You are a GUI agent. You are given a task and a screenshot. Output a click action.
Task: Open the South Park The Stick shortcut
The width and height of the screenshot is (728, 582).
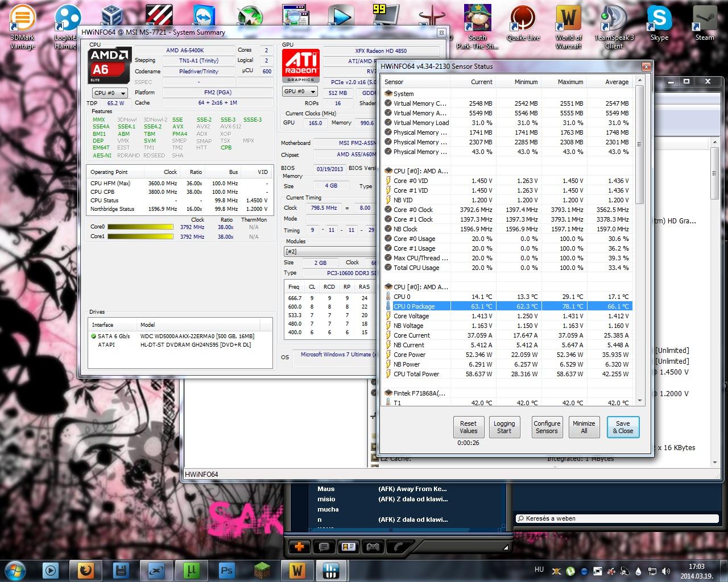(x=478, y=26)
